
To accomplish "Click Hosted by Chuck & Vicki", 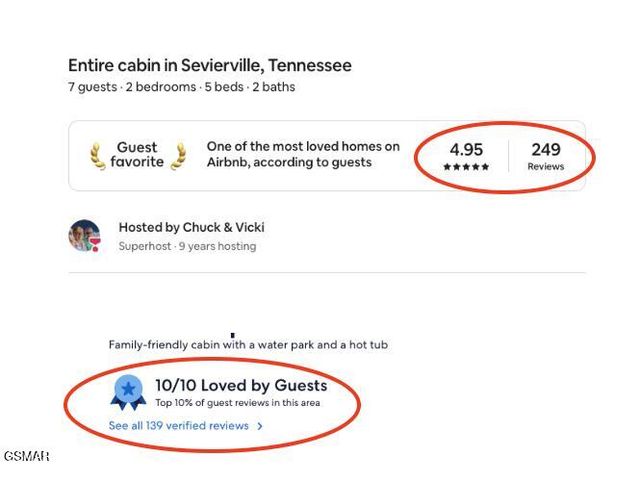I will (x=191, y=227).
